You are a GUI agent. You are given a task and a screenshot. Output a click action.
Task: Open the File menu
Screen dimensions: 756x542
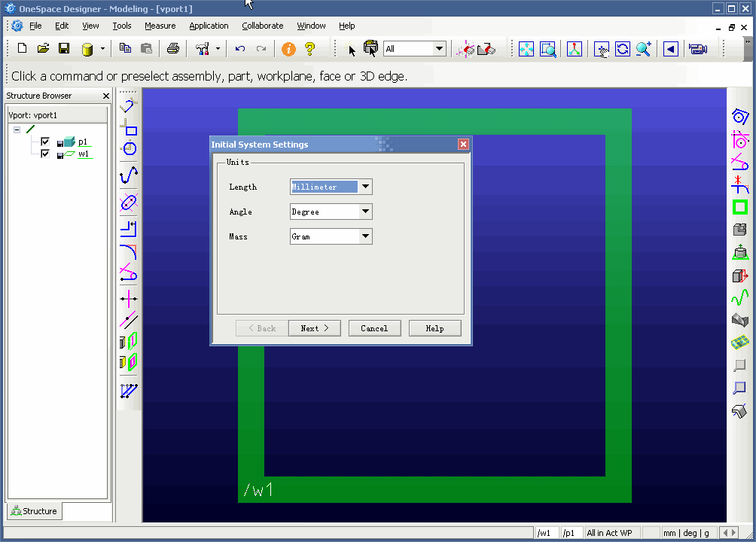[35, 26]
